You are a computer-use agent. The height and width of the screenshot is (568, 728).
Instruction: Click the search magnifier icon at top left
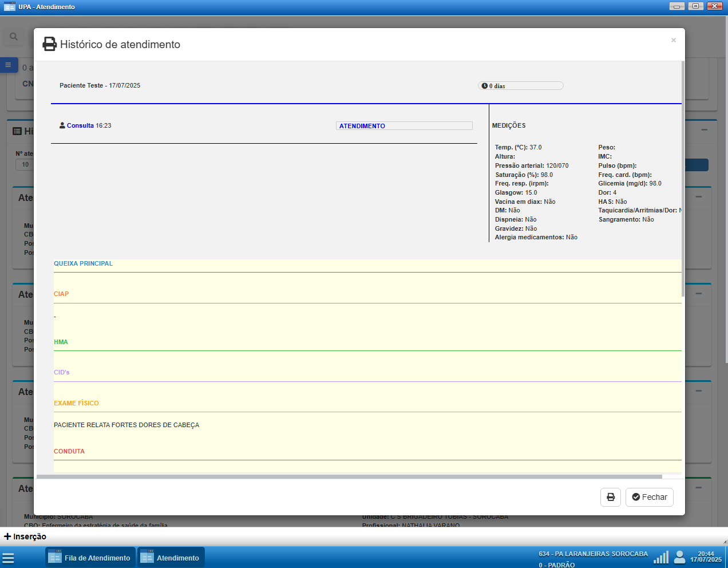[14, 37]
